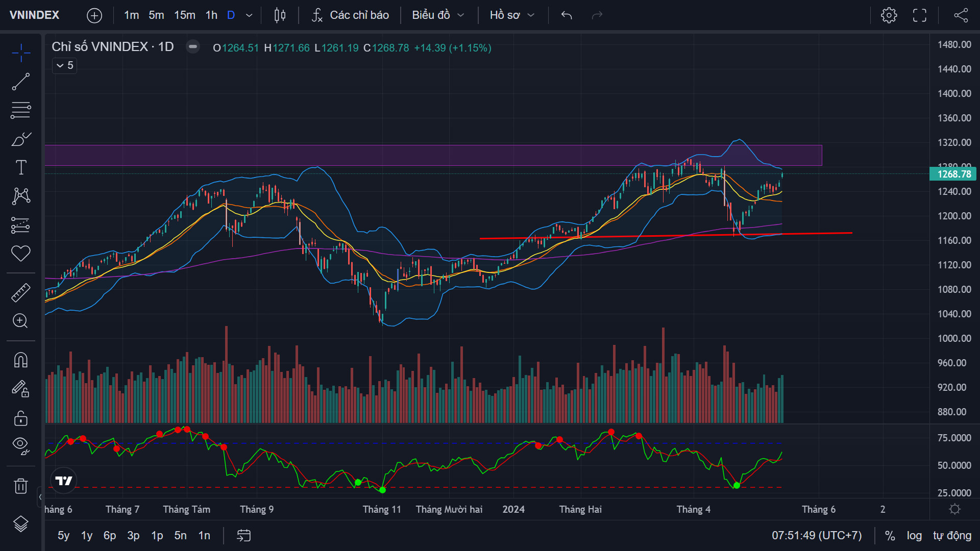Click the trash remove drawings icon
Screen dimensions: 980x551
point(21,486)
